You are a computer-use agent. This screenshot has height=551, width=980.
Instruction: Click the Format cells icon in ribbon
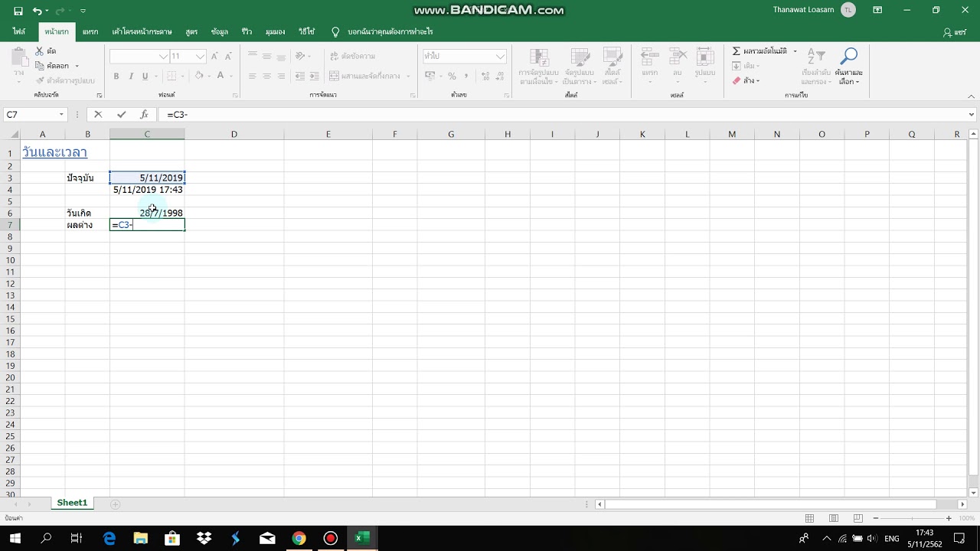705,57
